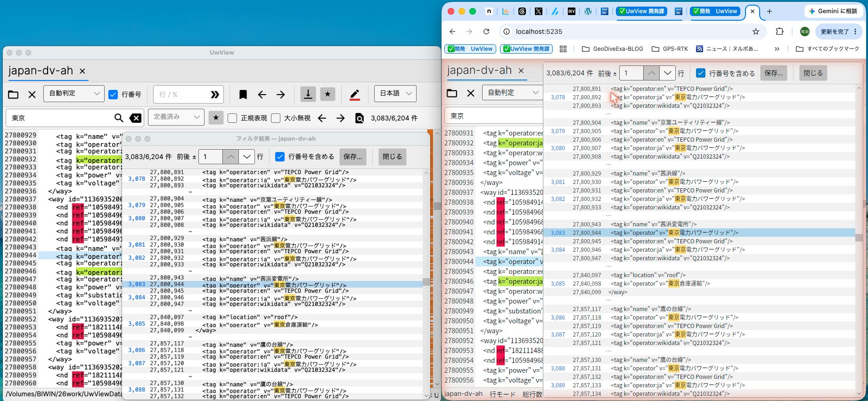
Task: Click X close-file icon in browser UwView
Action: coord(471,93)
